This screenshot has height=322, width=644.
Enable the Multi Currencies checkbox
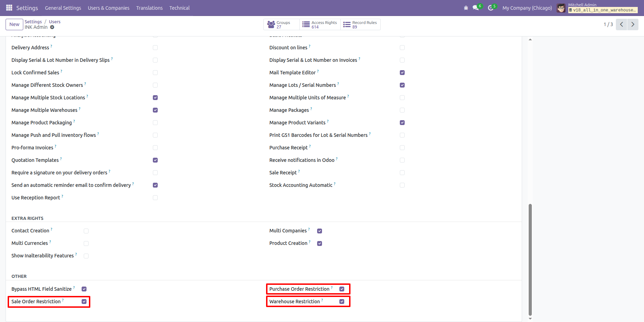point(86,243)
